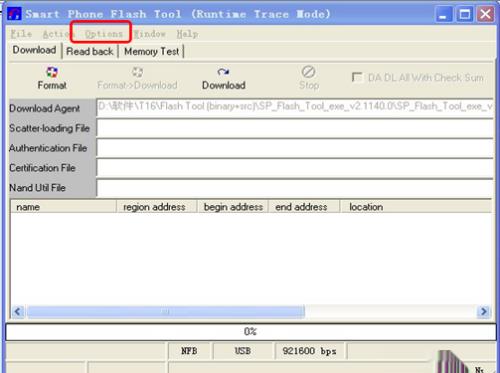Click the horizontal scrollbar thumb
The height and width of the screenshot is (373, 500).
click(166, 312)
